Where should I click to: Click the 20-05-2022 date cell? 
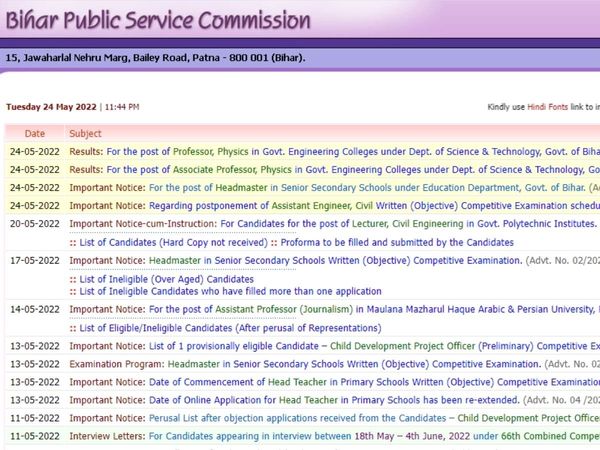[35, 224]
